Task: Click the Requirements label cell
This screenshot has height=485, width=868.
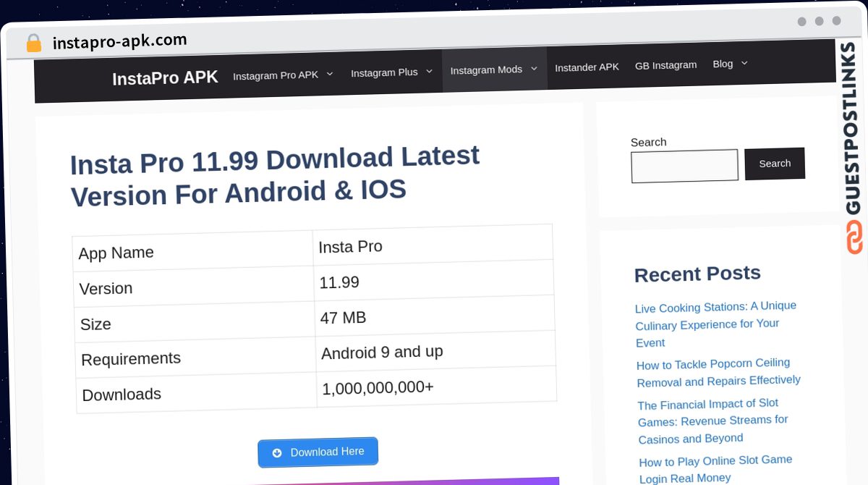Action: click(x=196, y=358)
